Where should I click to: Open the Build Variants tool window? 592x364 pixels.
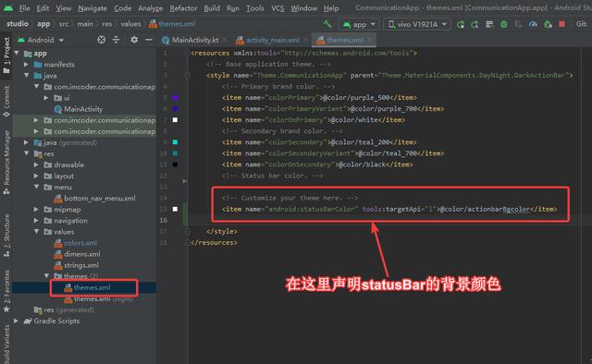(x=6, y=344)
